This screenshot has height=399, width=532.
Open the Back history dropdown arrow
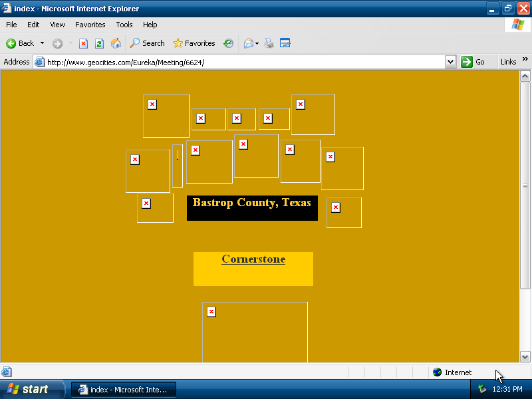coord(42,43)
